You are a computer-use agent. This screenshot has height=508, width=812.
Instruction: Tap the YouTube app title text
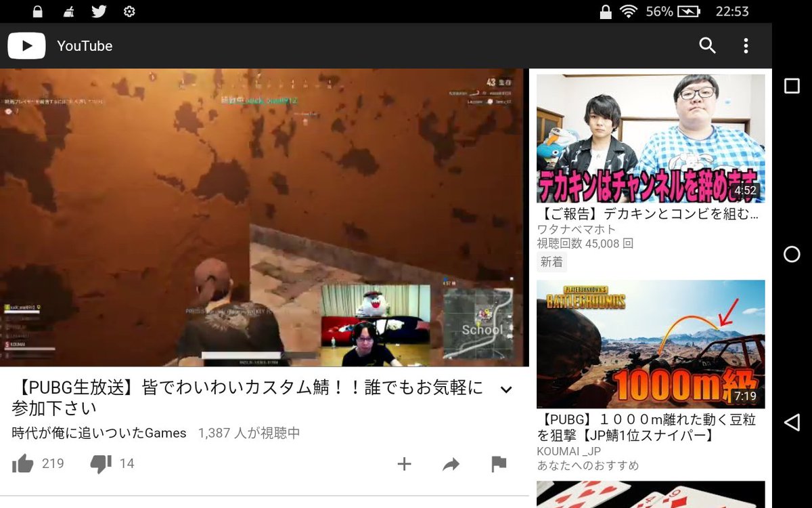85,46
